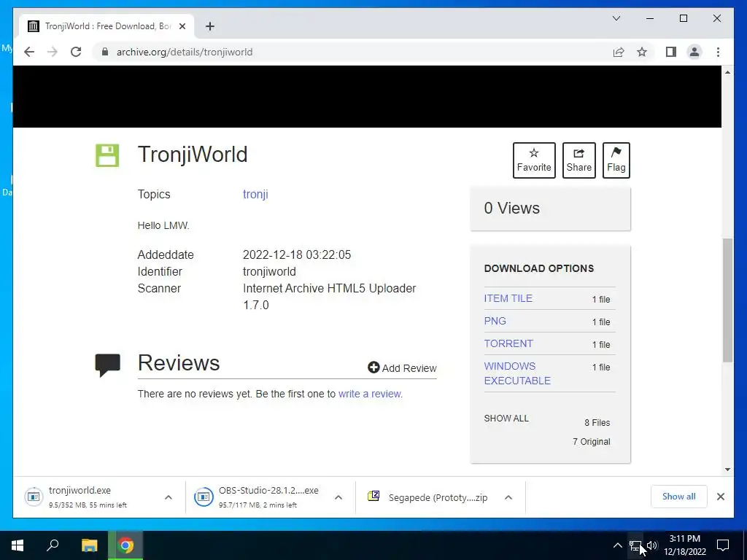Click the TronjiWorld page title
747x560 pixels.
[193, 155]
